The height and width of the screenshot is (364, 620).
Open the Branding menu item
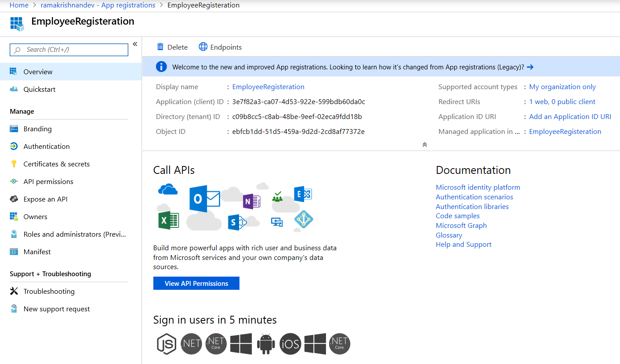71,129
